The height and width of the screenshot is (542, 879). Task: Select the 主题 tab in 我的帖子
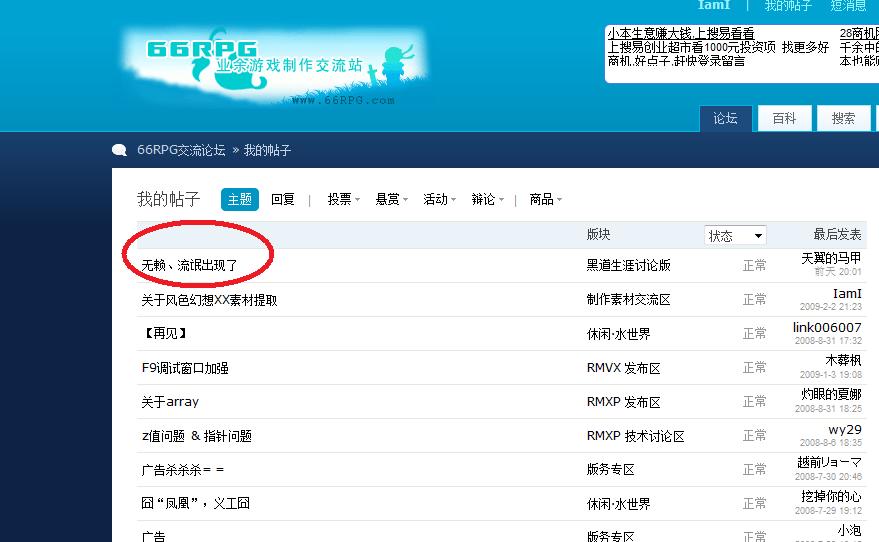240,199
